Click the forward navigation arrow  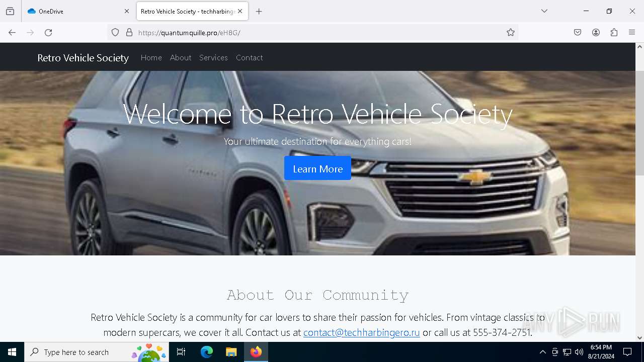30,33
